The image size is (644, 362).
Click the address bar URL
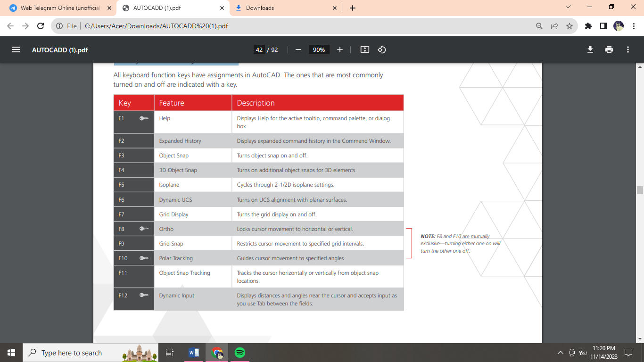point(156,26)
